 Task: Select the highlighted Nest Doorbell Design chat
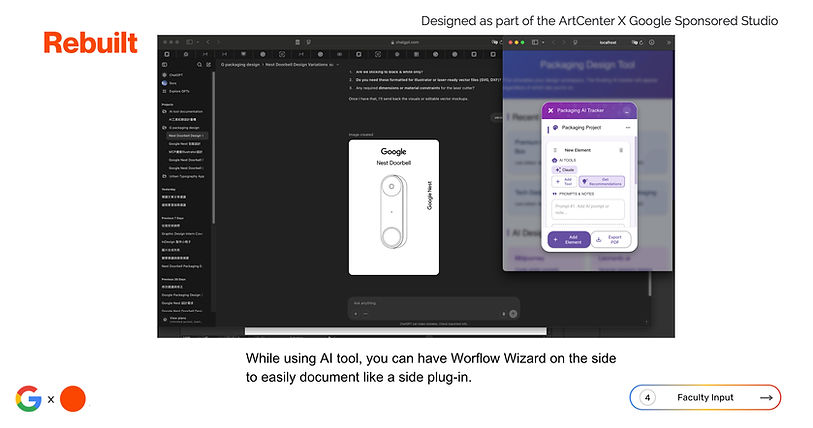point(187,136)
